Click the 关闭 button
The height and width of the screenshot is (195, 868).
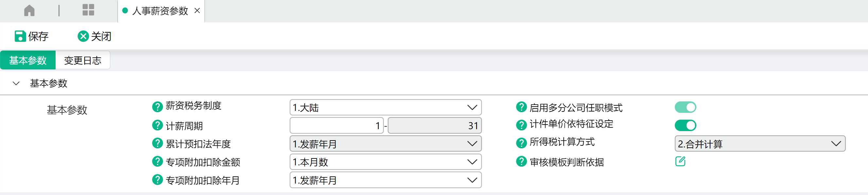point(94,36)
